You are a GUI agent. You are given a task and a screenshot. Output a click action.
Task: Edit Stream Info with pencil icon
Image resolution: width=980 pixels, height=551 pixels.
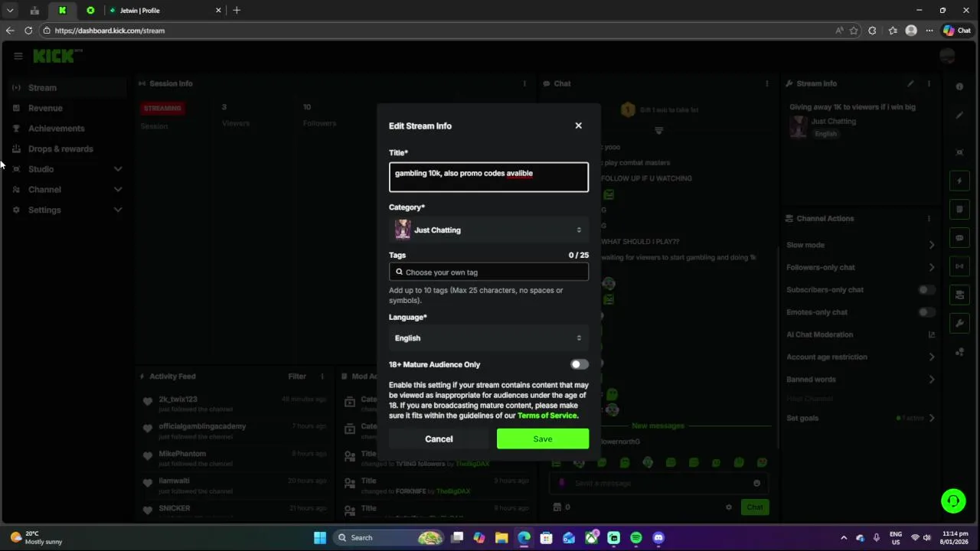point(910,83)
